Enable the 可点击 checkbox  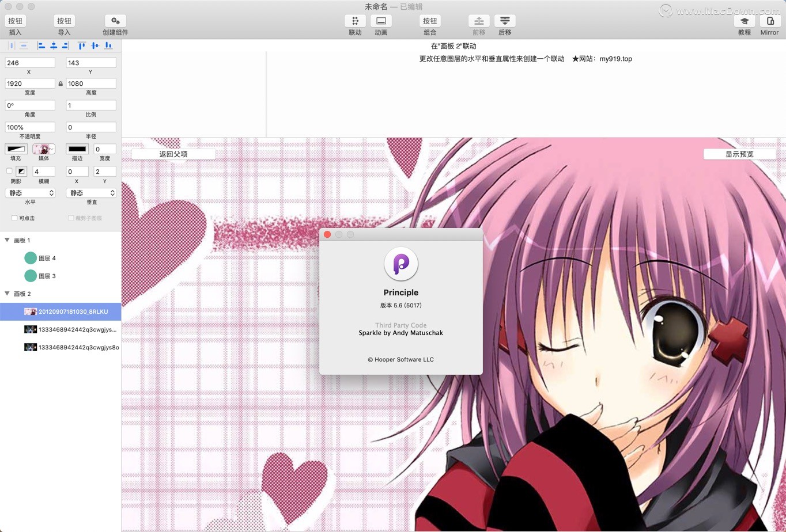pos(14,218)
